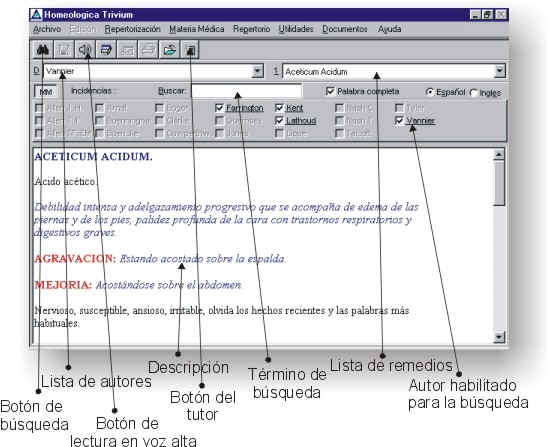550x447 pixels.
Task: Select the Ingles radio button
Action: 474,93
